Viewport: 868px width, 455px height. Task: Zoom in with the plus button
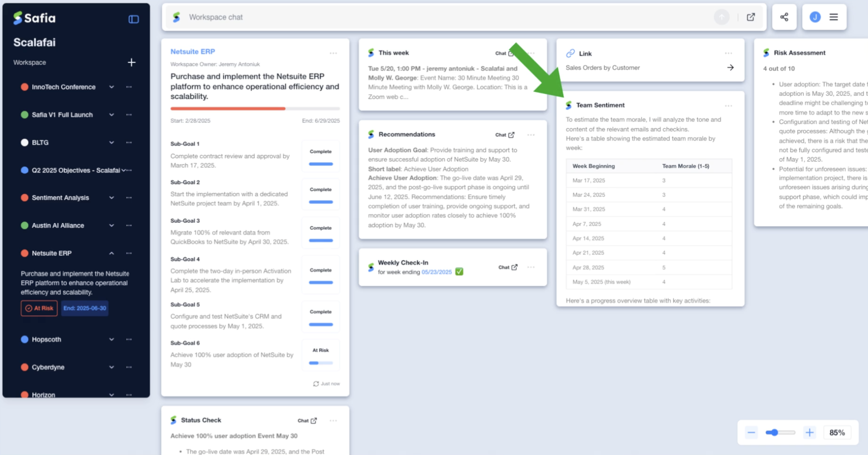tap(809, 432)
